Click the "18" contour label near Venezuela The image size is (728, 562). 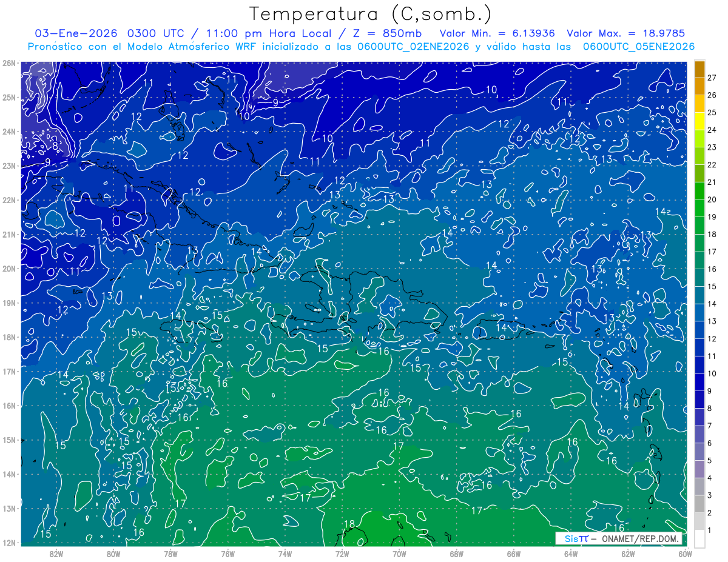pos(349,524)
